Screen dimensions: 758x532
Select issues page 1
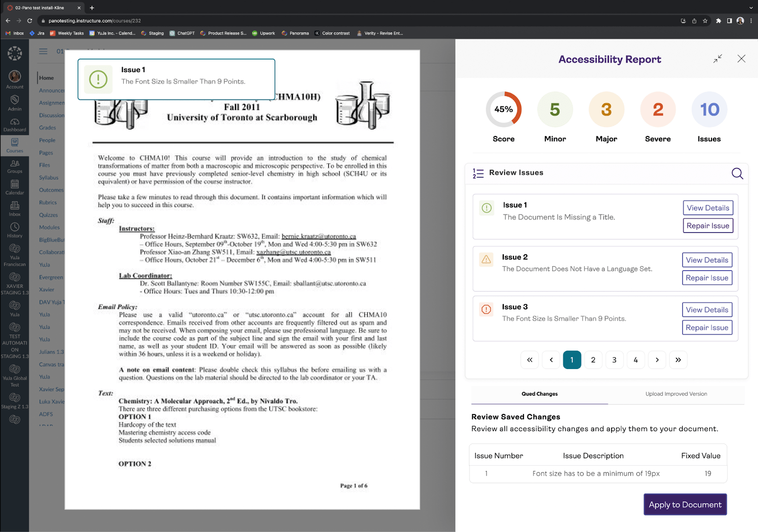[x=572, y=360]
